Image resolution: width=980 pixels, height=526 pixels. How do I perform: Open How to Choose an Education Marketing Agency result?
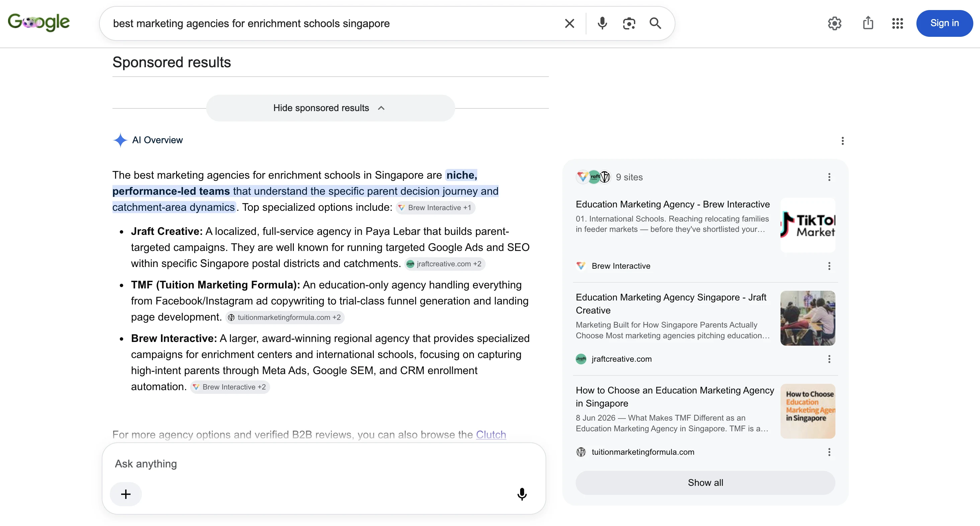point(675,397)
